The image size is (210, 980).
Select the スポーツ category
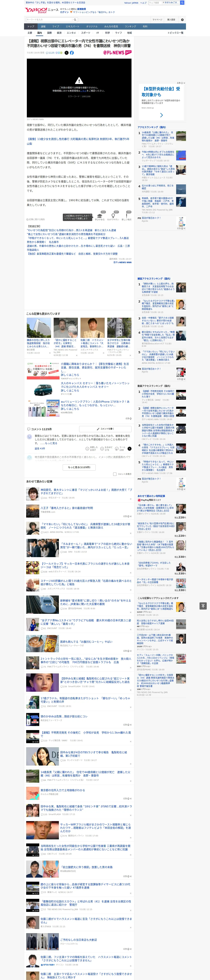pos(86,33)
